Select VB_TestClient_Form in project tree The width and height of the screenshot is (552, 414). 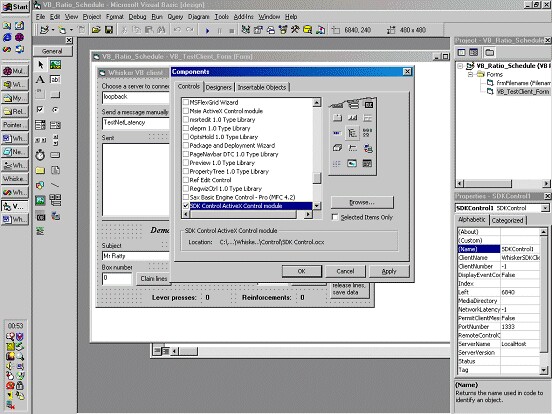(x=523, y=92)
